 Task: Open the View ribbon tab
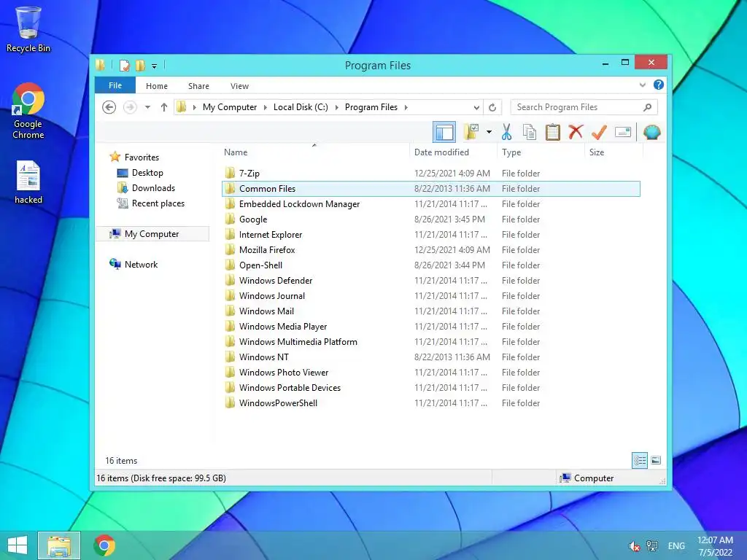[239, 86]
